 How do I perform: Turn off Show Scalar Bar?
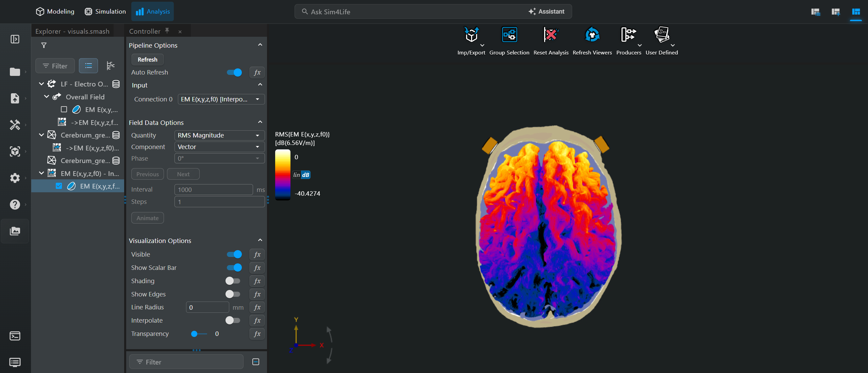tap(234, 267)
